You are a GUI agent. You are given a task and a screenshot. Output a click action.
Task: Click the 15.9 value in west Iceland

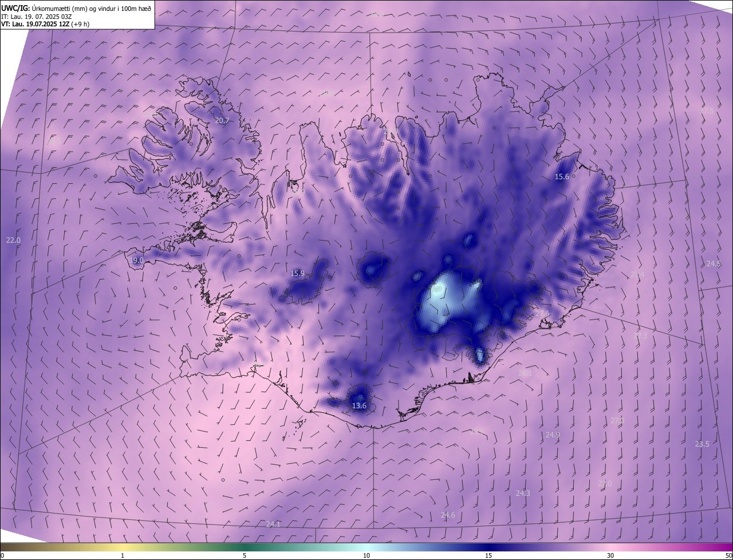click(x=298, y=274)
